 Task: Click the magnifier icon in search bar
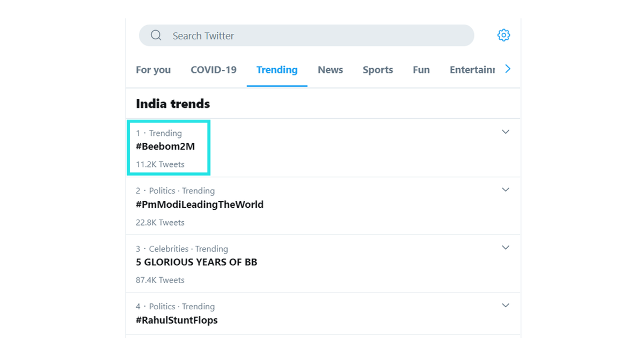(x=156, y=35)
